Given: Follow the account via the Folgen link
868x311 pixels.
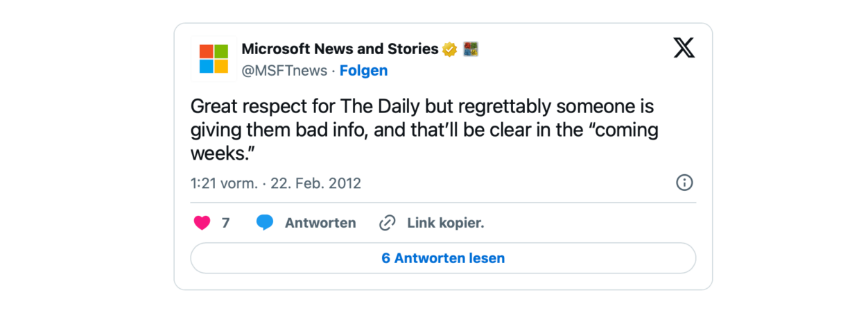Looking at the screenshot, I should (363, 70).
